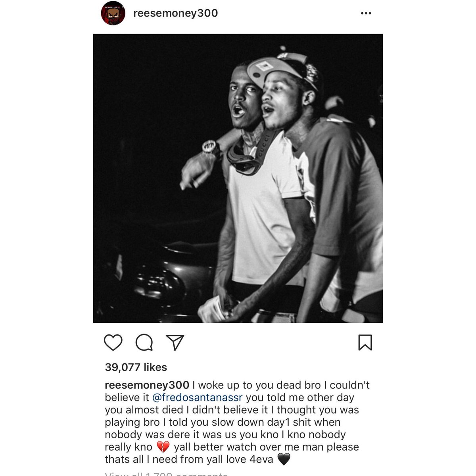View who liked via 39,077 likes
476x476 pixels.
pos(136,367)
